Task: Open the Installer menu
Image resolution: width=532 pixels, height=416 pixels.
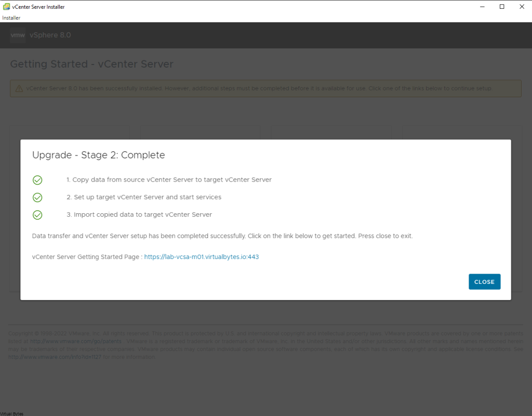Action: (x=11, y=18)
